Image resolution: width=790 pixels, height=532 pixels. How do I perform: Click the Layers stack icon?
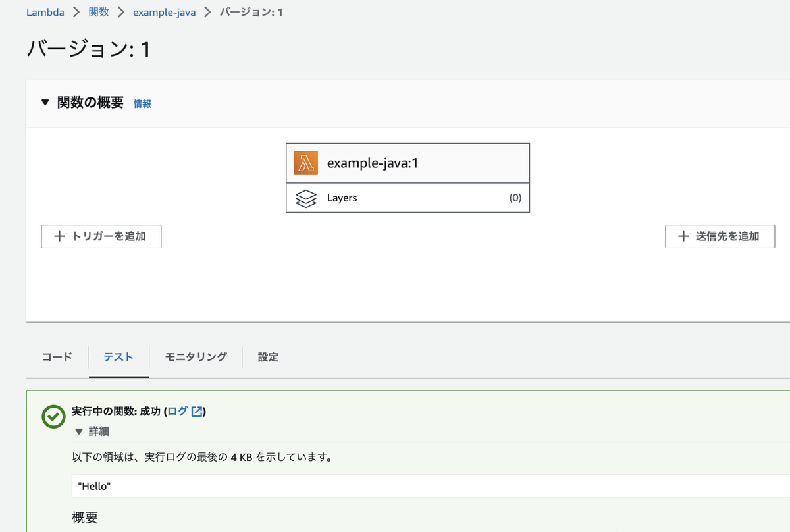(x=306, y=198)
